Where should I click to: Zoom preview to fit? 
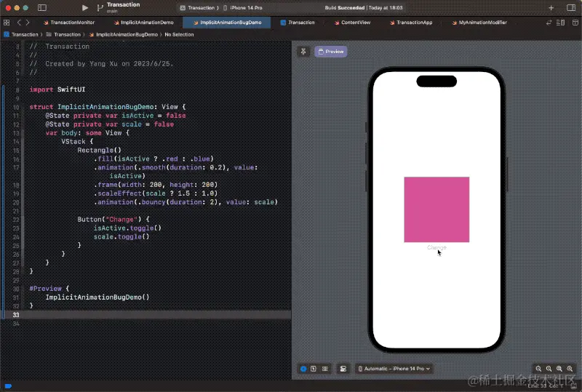[x=559, y=369]
